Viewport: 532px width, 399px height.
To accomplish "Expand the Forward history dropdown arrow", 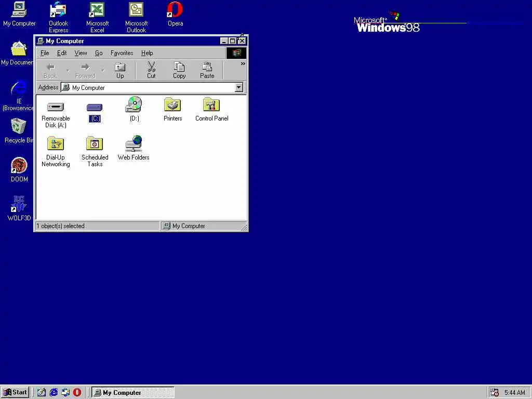I will pos(102,71).
